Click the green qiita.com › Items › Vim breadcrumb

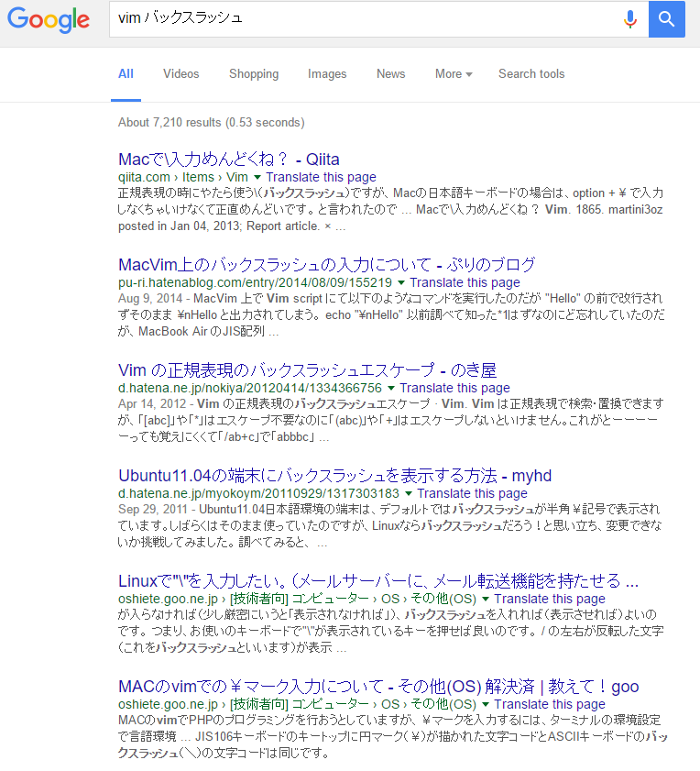[183, 177]
